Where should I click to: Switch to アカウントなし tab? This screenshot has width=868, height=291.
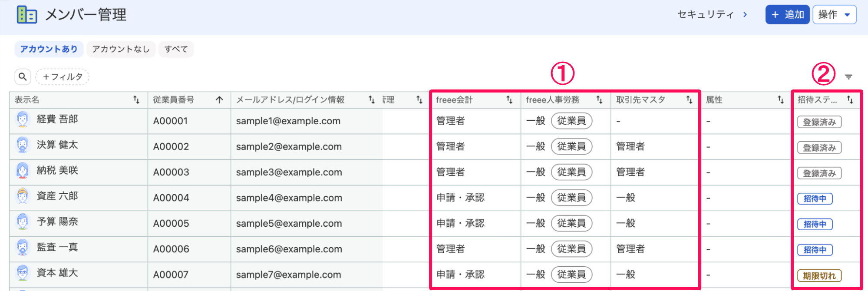121,49
